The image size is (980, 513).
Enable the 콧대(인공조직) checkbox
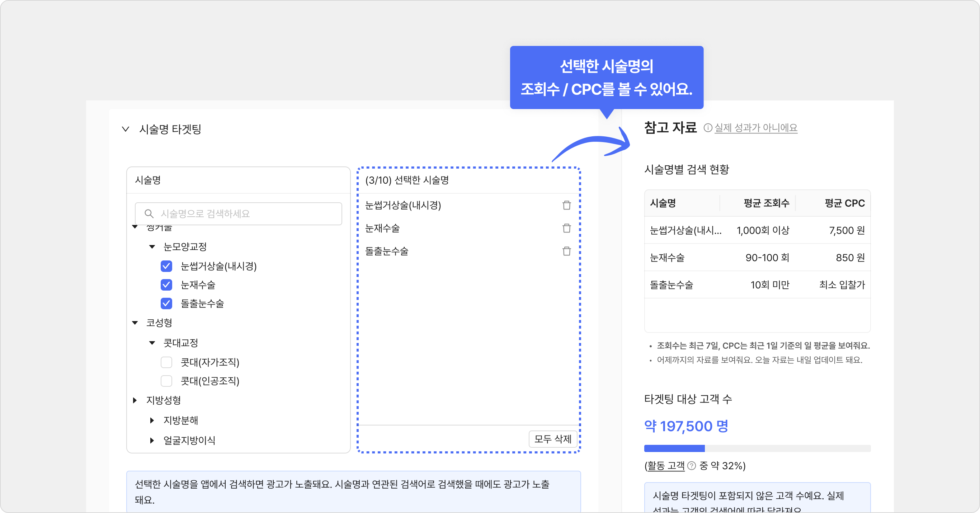tap(166, 381)
